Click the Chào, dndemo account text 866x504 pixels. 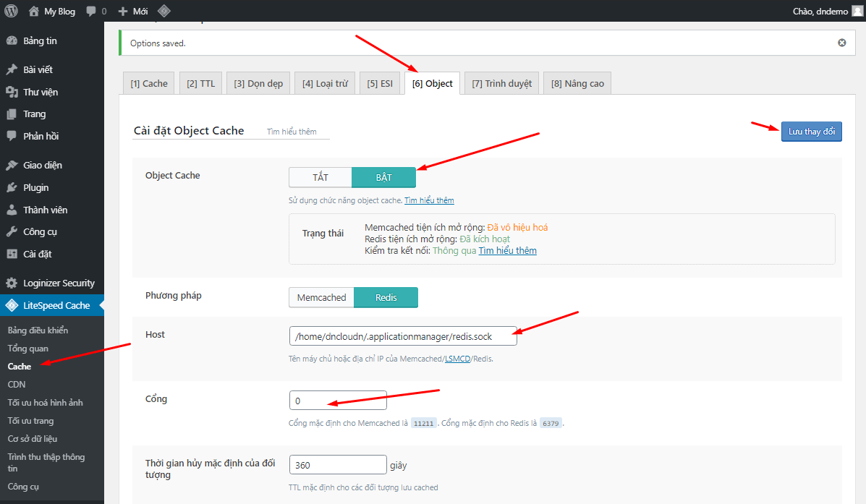point(820,11)
